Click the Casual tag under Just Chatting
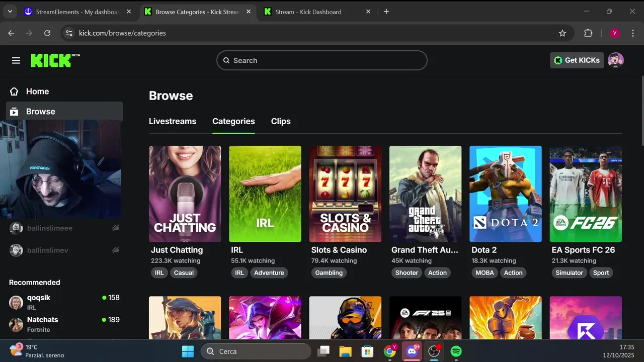Screen dimensions: 644x362 pos(184,273)
